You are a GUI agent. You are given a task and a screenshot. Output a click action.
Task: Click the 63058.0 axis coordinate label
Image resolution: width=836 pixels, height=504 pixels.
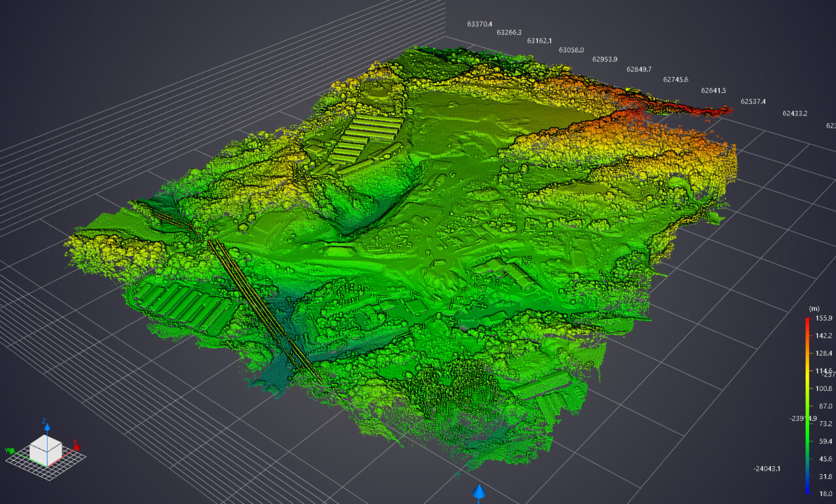(x=571, y=50)
